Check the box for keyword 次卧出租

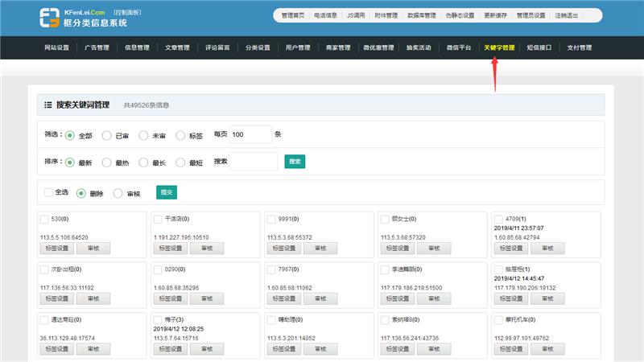pyautogui.click(x=44, y=269)
